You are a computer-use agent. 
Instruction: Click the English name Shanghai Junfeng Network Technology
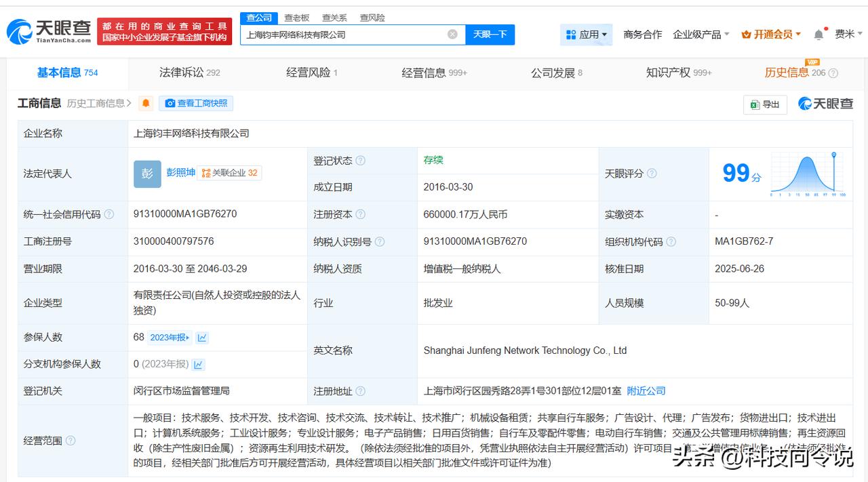click(525, 350)
